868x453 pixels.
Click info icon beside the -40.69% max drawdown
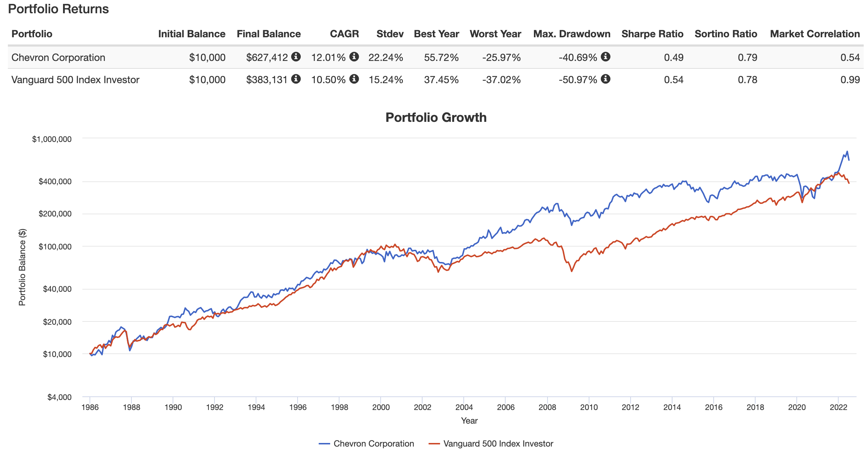[x=606, y=57]
